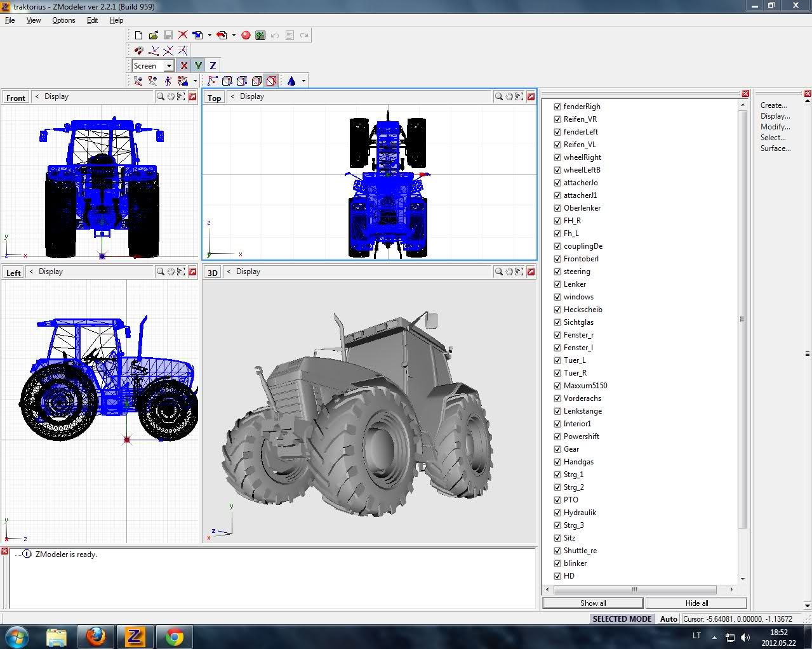Uncheck the blinker object checkbox
The width and height of the screenshot is (812, 649).
(557, 563)
